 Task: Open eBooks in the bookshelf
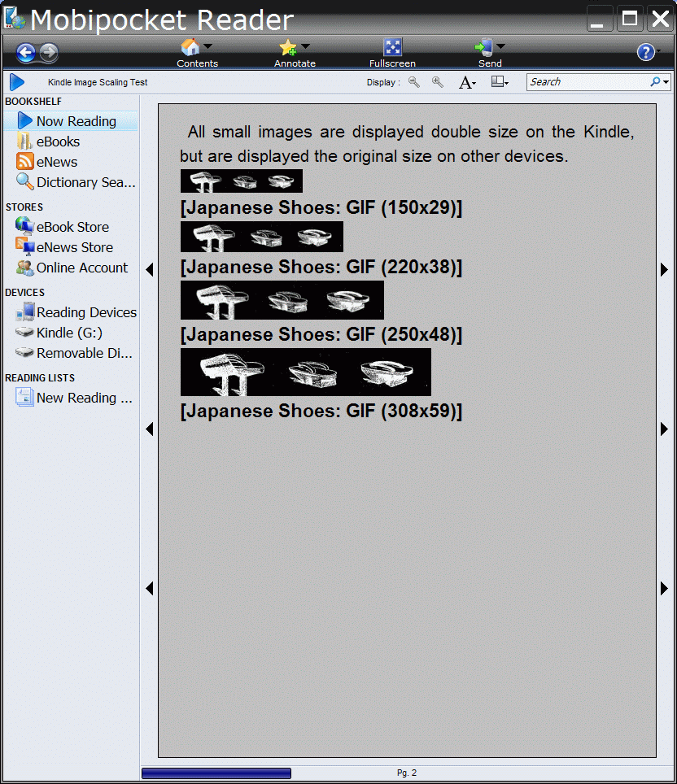[x=58, y=142]
